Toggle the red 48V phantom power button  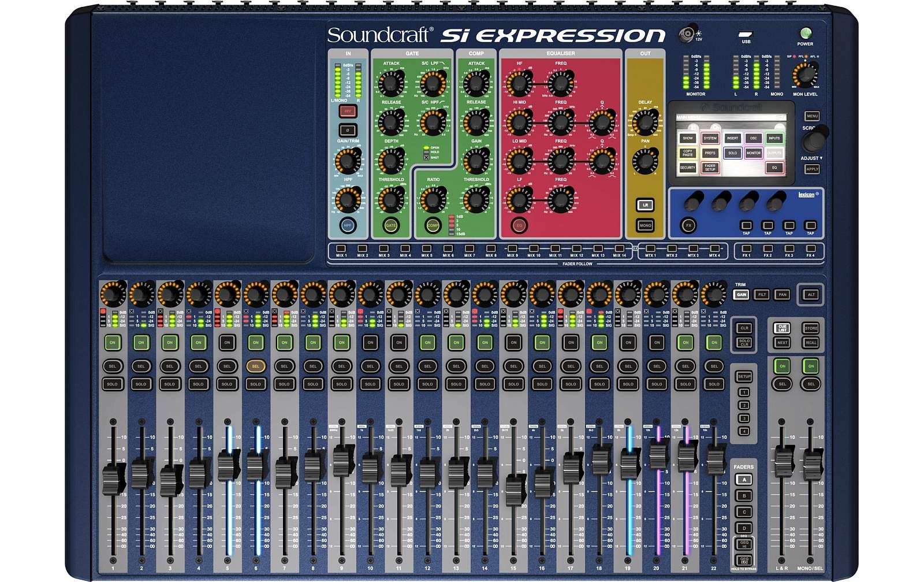[x=347, y=111]
